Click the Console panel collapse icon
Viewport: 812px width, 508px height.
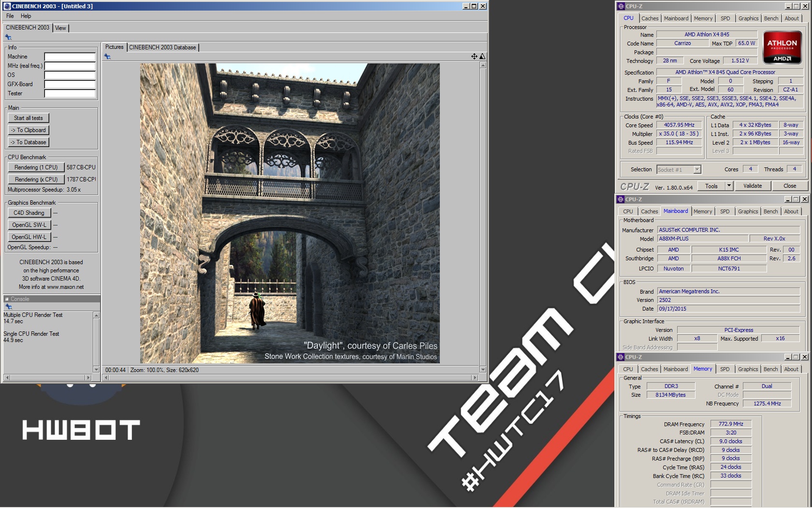click(x=7, y=299)
